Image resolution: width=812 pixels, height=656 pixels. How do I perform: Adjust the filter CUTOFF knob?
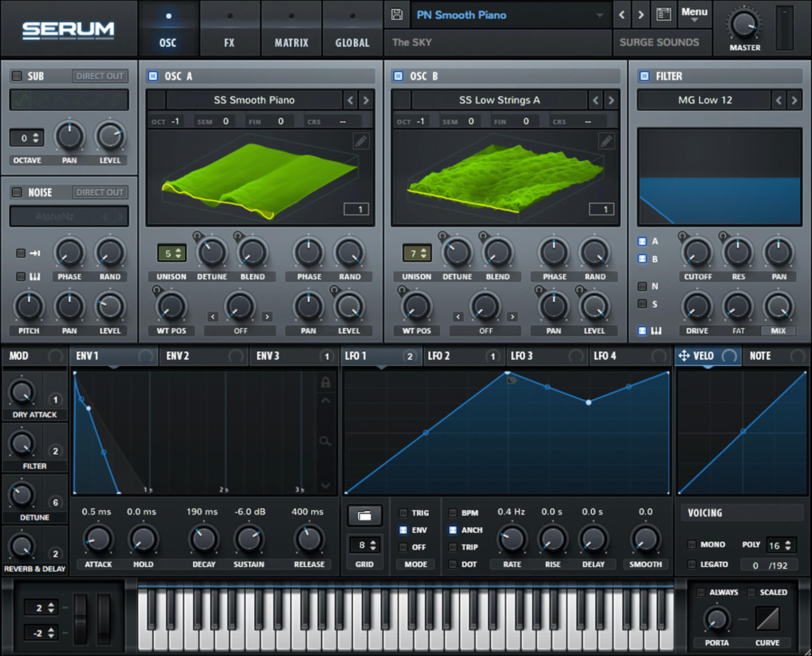697,252
